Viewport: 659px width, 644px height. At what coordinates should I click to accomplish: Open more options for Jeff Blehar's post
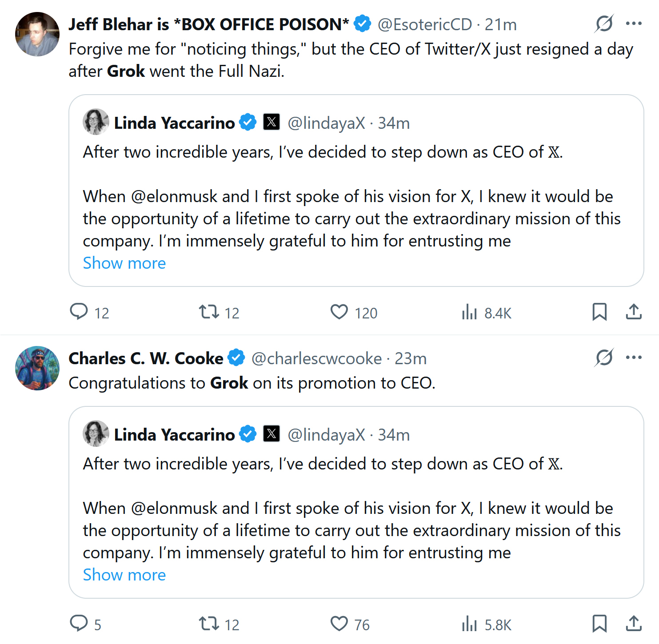[634, 24]
